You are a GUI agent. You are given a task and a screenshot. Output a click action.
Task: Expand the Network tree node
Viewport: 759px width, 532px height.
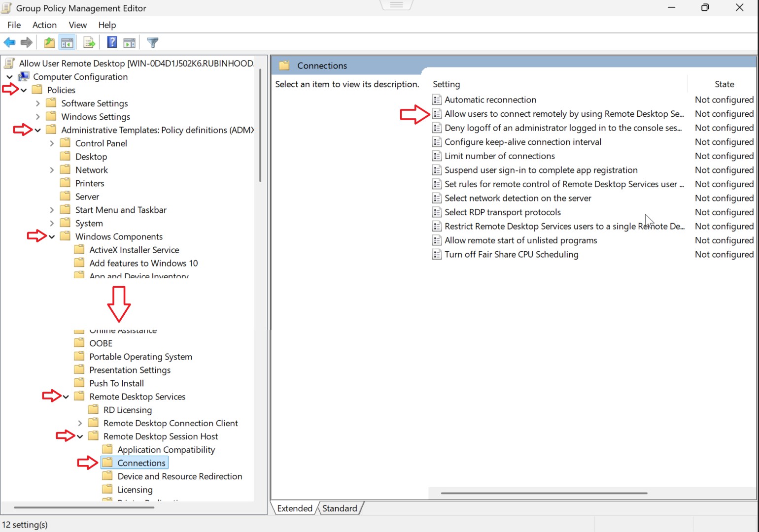point(52,170)
